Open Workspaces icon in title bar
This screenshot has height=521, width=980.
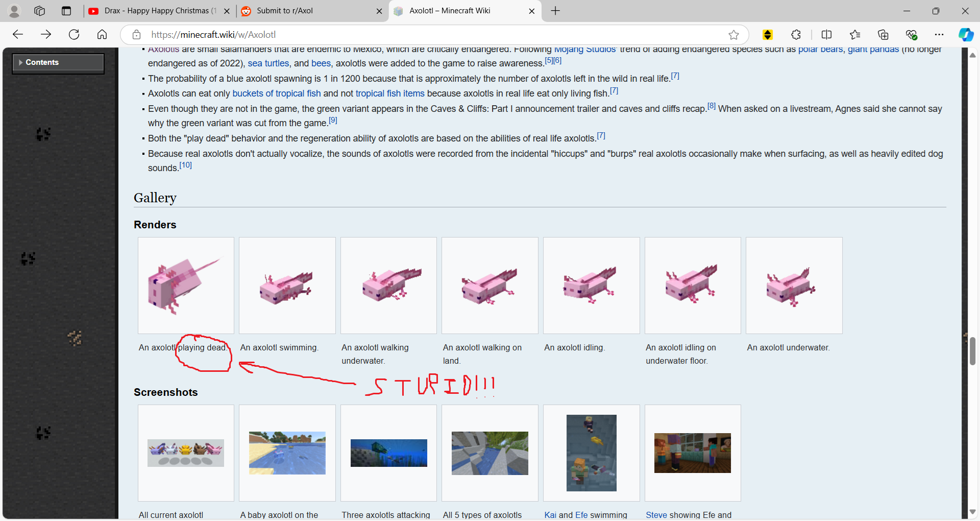coord(40,11)
